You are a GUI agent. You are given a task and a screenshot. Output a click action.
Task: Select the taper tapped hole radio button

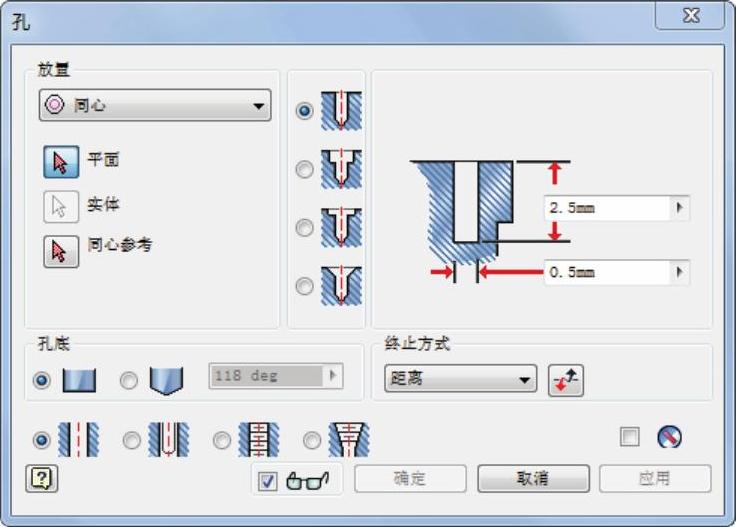[x=312, y=440]
